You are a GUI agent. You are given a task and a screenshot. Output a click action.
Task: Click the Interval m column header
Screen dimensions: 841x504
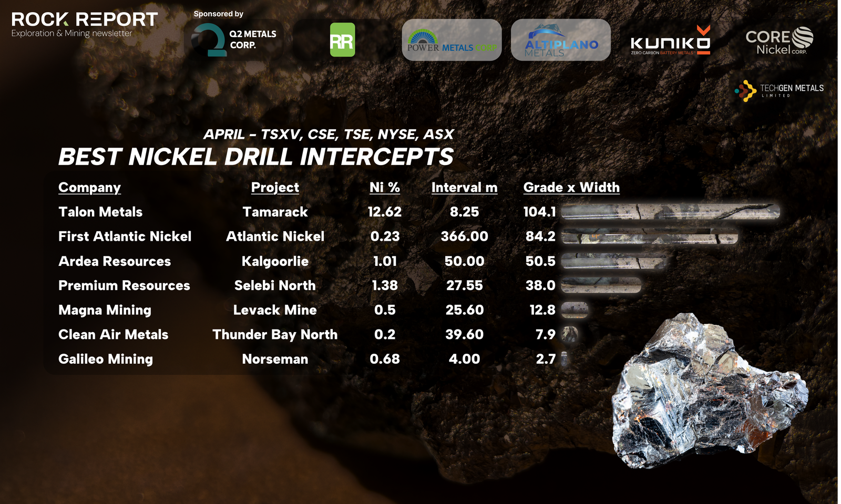tap(464, 188)
